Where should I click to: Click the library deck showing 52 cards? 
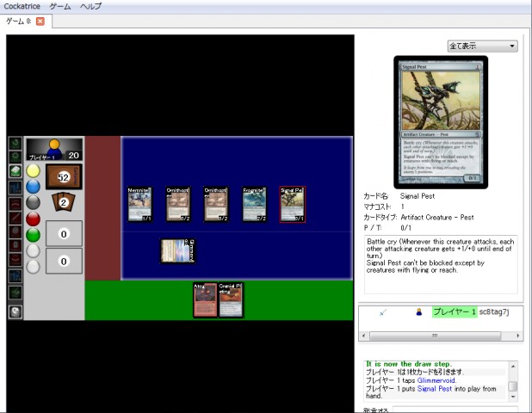64,177
